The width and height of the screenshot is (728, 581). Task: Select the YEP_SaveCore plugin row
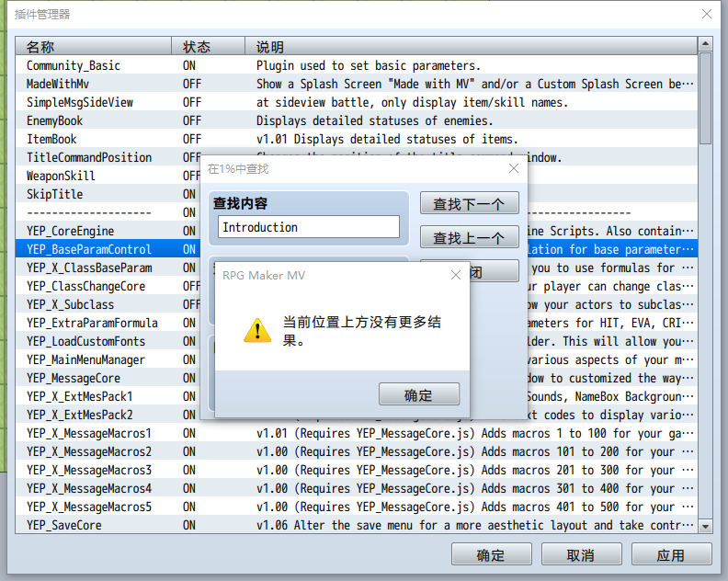[356, 525]
